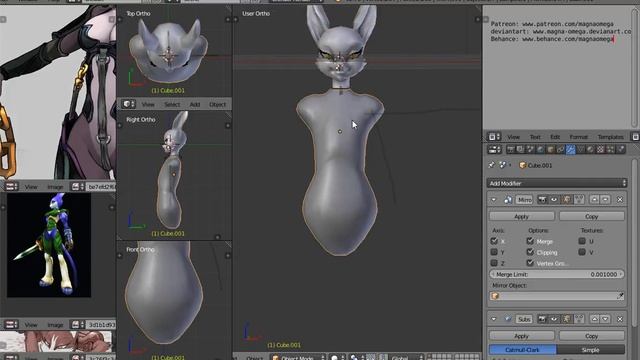Click the Merge Limit value slider
Image resolution: width=640 pixels, height=360 pixels.
tap(557, 274)
